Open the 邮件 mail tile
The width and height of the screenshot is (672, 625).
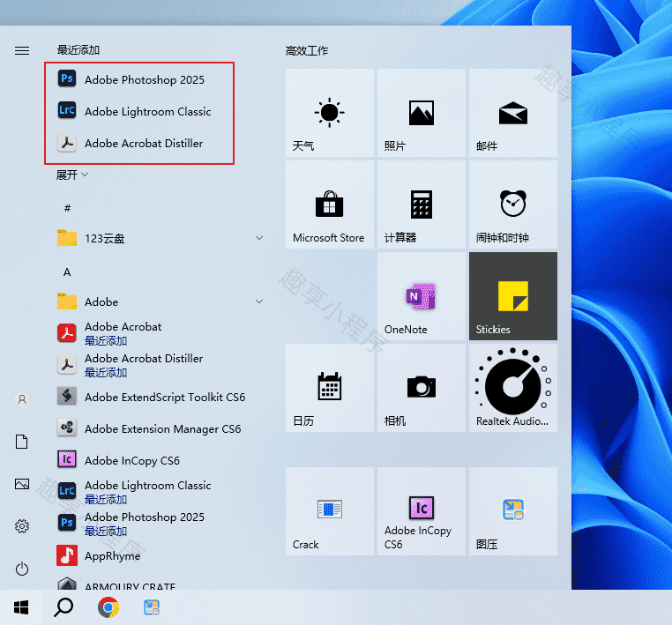tap(513, 113)
